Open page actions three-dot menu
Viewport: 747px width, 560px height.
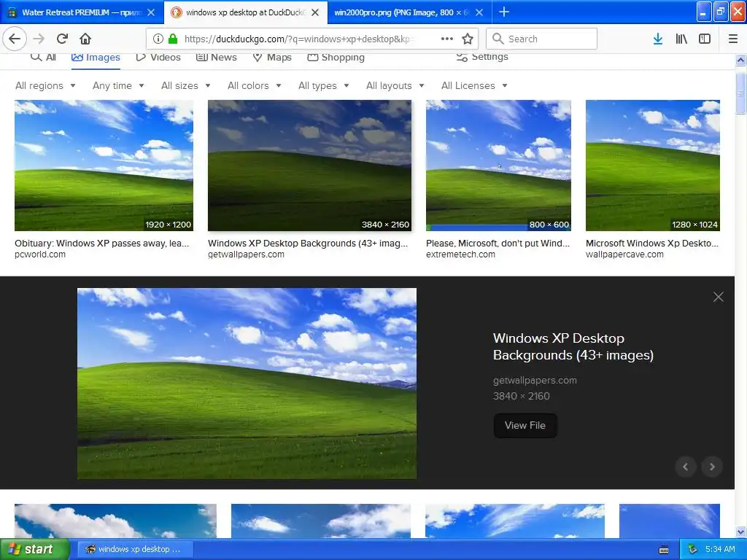coord(447,39)
